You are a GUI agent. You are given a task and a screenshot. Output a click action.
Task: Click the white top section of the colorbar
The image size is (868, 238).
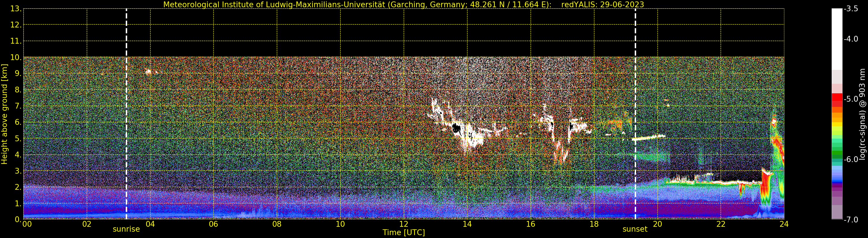click(x=837, y=39)
